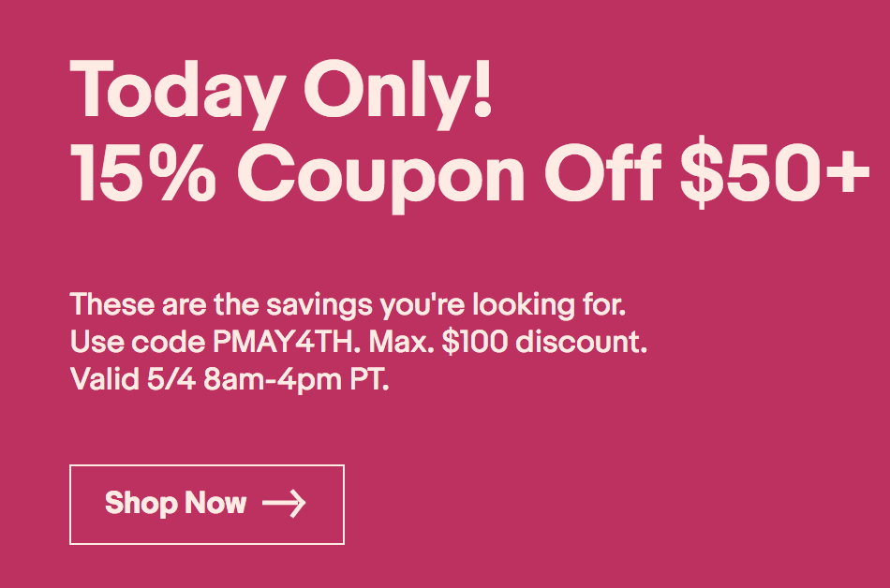Click the PMAY4TH coupon code
Image resolution: width=890 pixels, height=588 pixels.
click(x=279, y=343)
